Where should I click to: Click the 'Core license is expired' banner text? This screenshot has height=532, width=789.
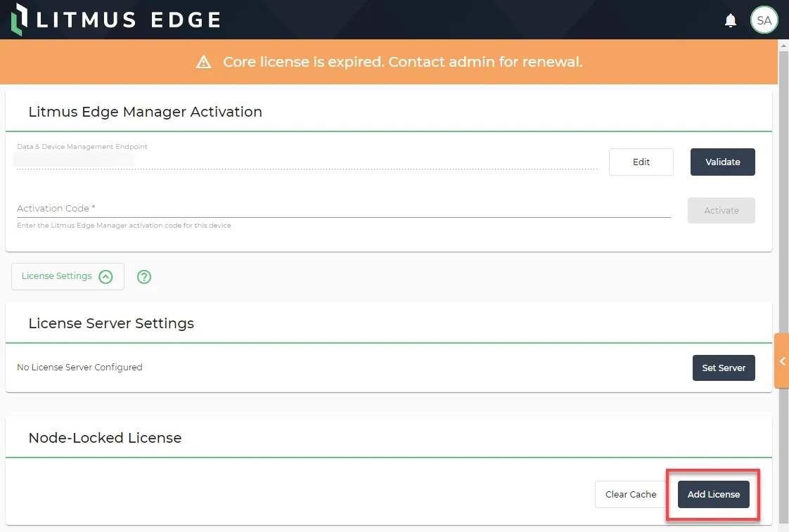tap(402, 62)
